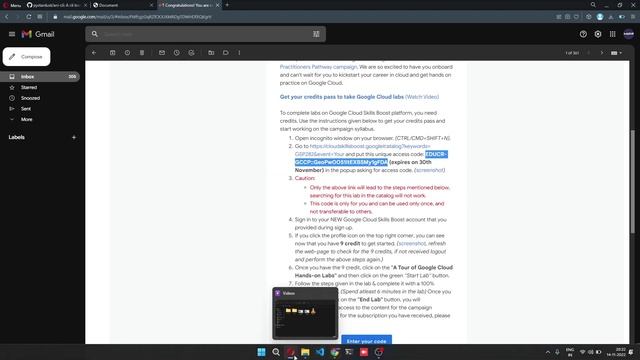Open the browser tab search magnifier
The height and width of the screenshot is (360, 640).
(593, 5)
